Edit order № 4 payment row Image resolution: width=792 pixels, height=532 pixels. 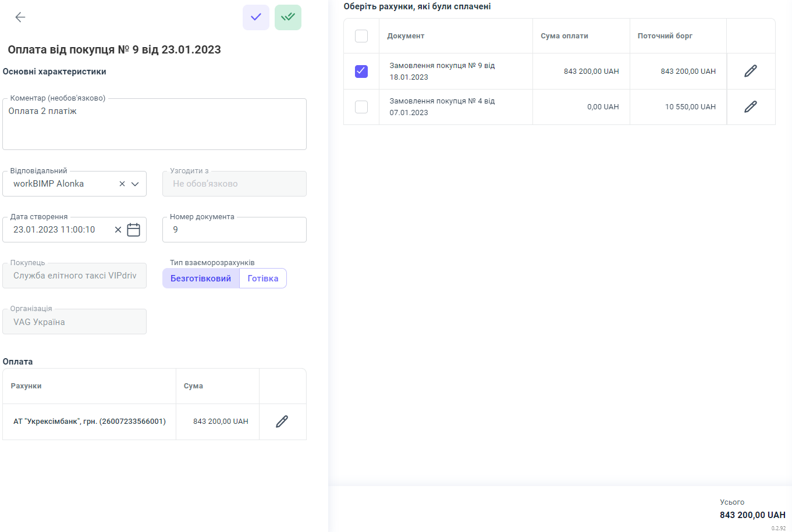pos(751,106)
